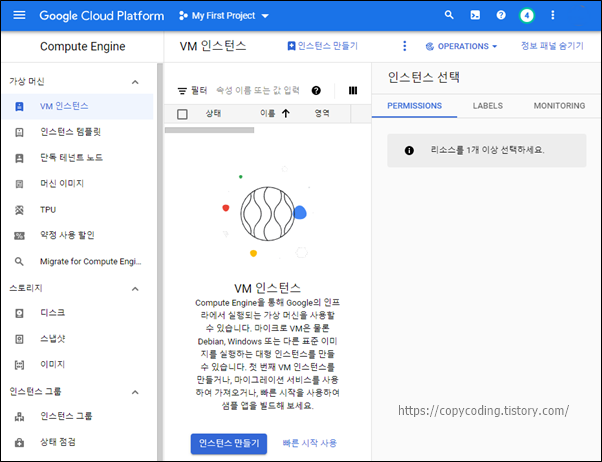
Task: Open the OPERATIONS dropdown
Action: [461, 46]
